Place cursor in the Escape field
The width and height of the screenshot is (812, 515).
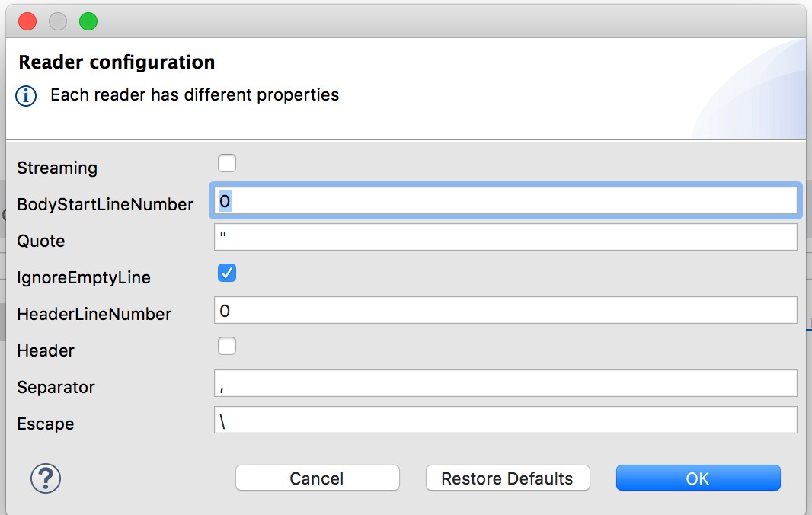click(506, 420)
